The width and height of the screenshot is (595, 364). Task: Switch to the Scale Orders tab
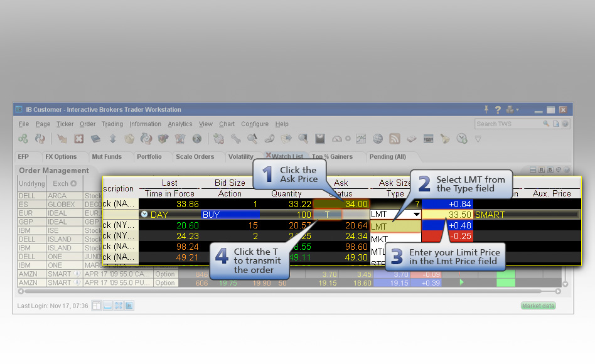(x=195, y=157)
